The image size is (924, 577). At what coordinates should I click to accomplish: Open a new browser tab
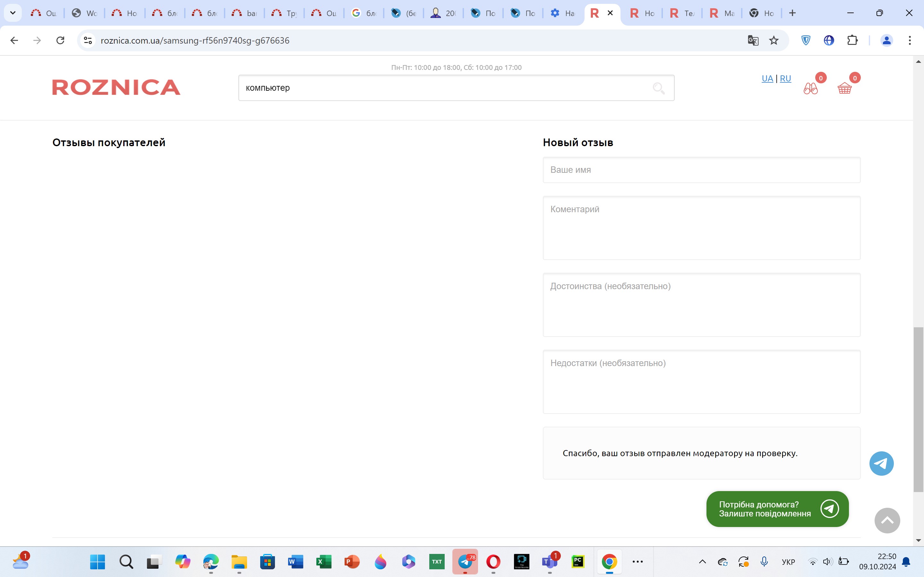click(x=792, y=13)
